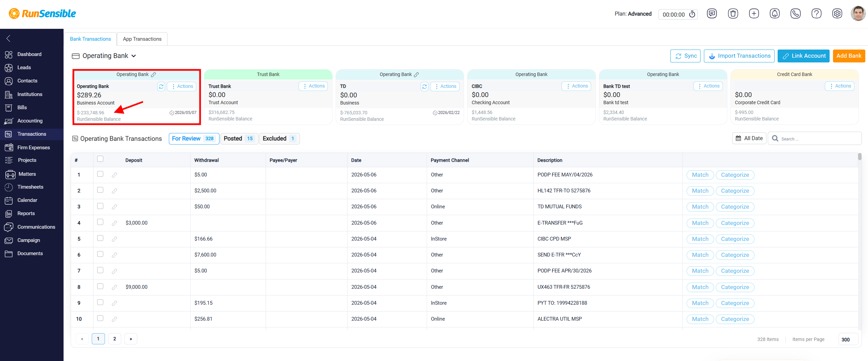Open Actions menu on Trust Bank card
Viewport: 868px width, 361px height.
313,86
